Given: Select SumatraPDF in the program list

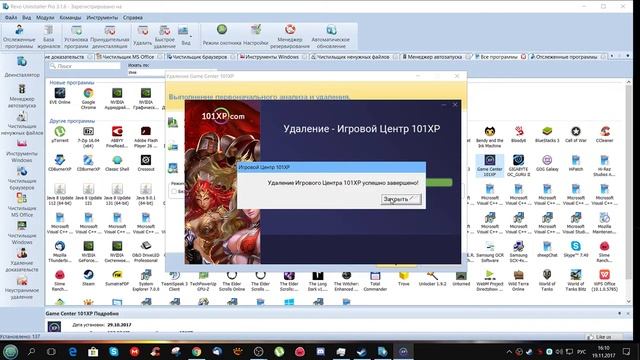Looking at the screenshot, I should pyautogui.click(x=117, y=278).
